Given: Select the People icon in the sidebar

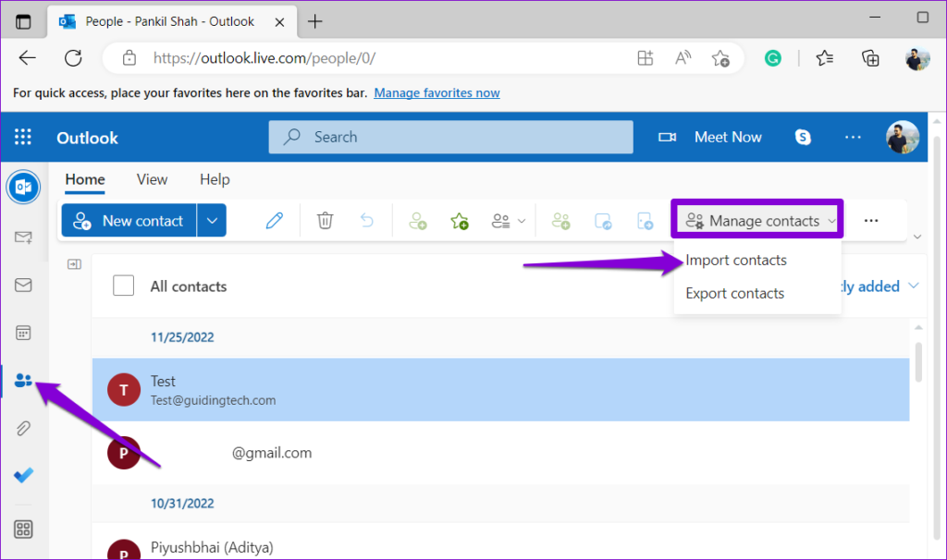Looking at the screenshot, I should click(x=23, y=380).
